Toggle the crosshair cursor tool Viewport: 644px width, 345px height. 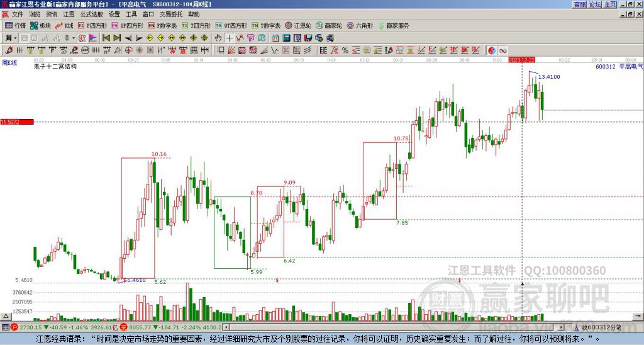coord(229,38)
